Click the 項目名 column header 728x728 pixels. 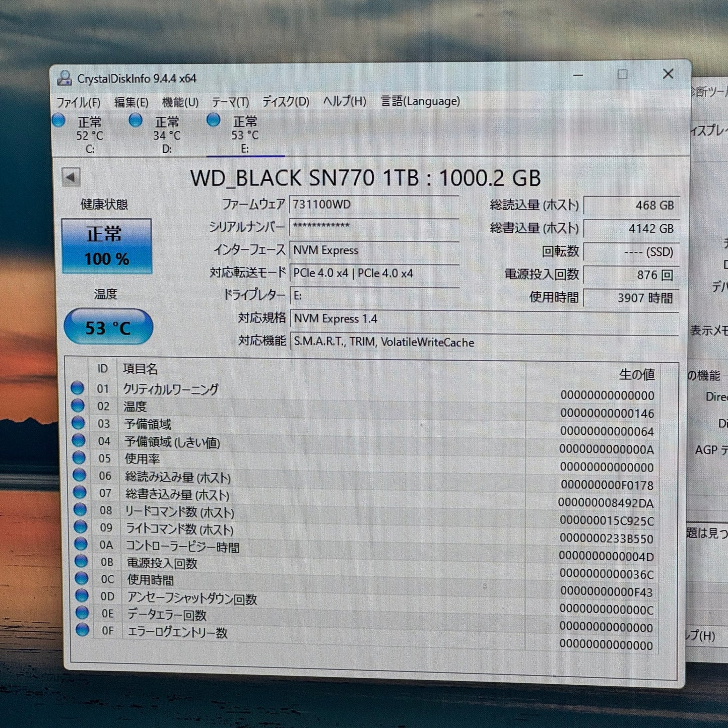coord(140,369)
